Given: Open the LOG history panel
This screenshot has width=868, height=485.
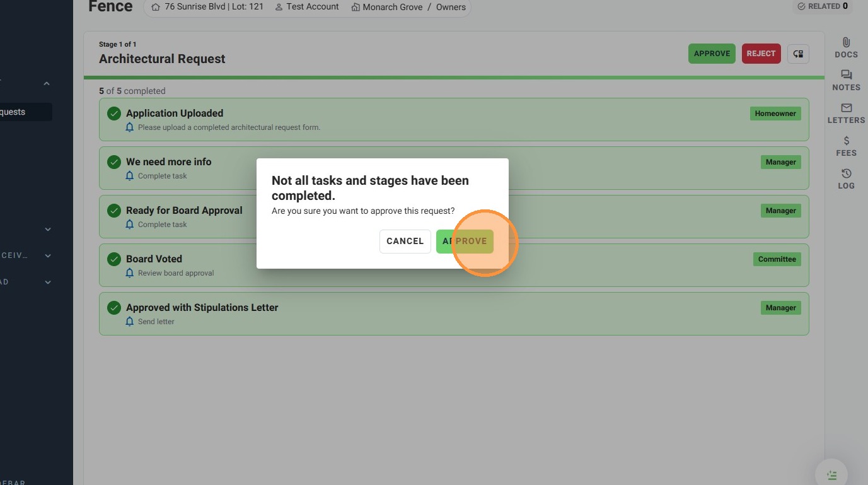Looking at the screenshot, I should (x=846, y=178).
